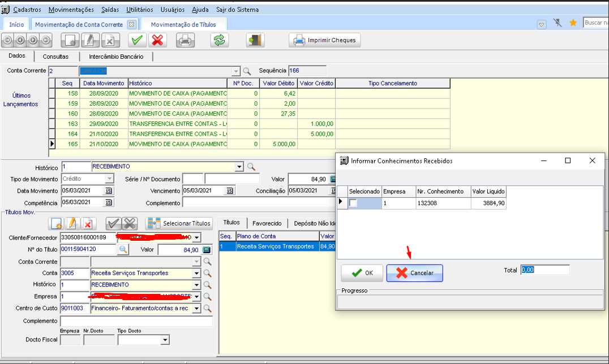The width and height of the screenshot is (609, 364).
Task: Open the Movimentações menu
Action: pyautogui.click(x=71, y=10)
